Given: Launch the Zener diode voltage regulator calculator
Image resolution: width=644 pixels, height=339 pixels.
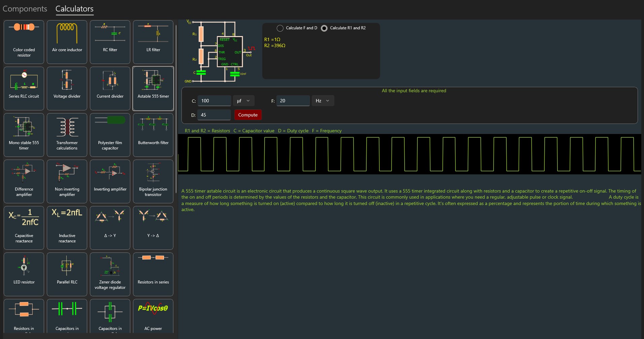Looking at the screenshot, I should coord(110,274).
